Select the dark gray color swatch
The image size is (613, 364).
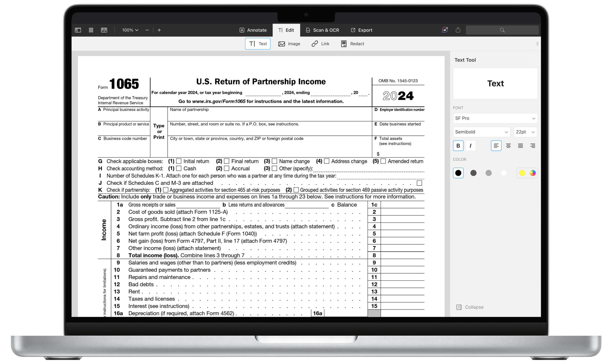(473, 173)
